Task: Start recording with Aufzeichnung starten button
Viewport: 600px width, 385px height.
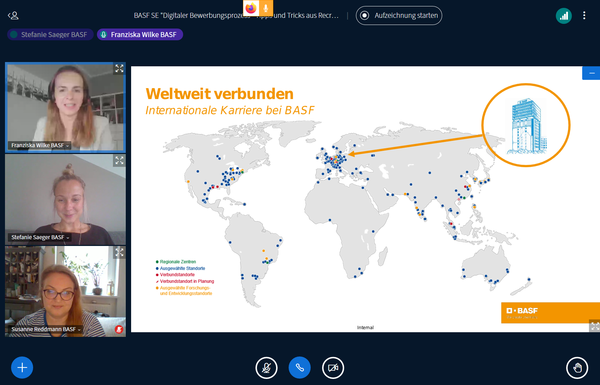Action: (399, 15)
